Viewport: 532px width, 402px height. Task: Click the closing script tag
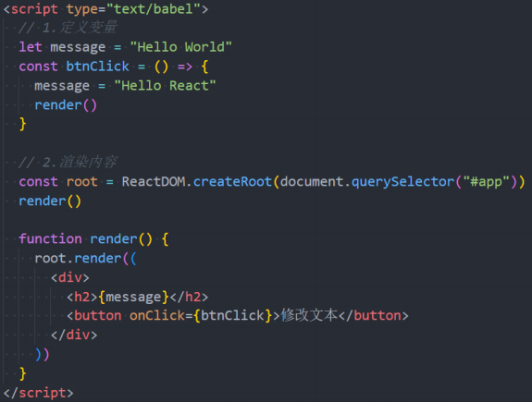click(x=38, y=393)
